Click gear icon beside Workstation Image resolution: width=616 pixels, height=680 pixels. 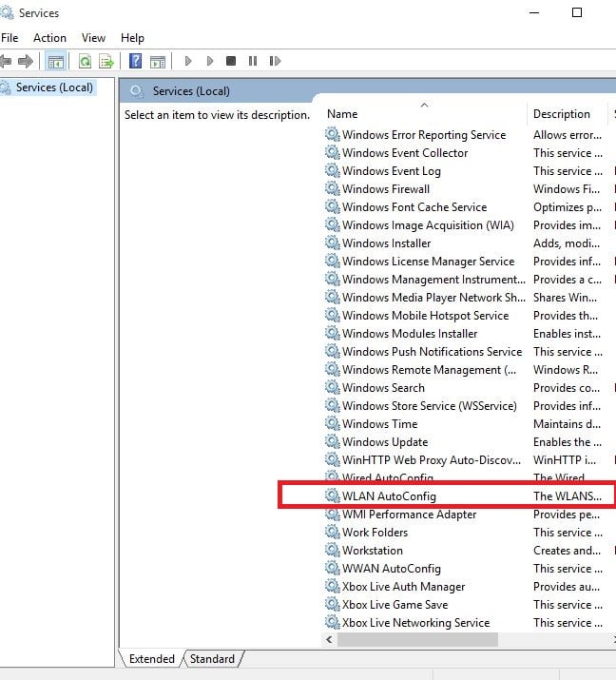[x=333, y=550]
